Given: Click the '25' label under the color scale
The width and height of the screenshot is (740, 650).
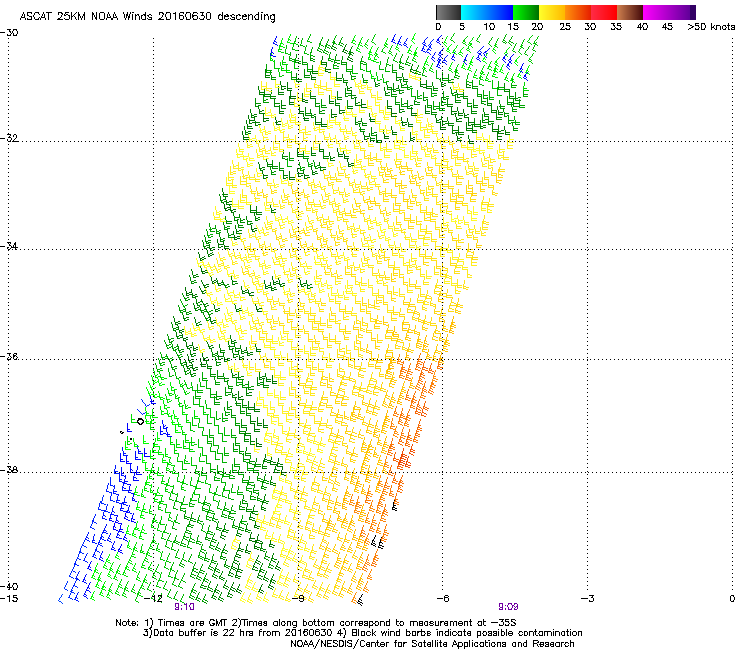Looking at the screenshot, I should point(565,27).
